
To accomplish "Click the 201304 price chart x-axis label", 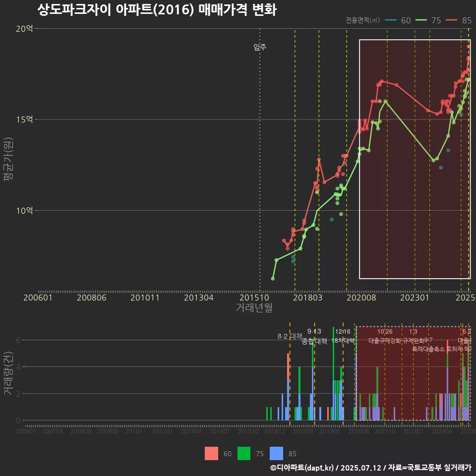I will click(198, 297).
